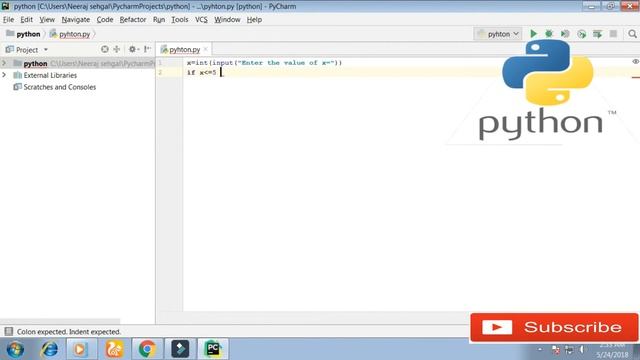Expand External Libraries node
The image size is (640, 360).
click(x=4, y=75)
